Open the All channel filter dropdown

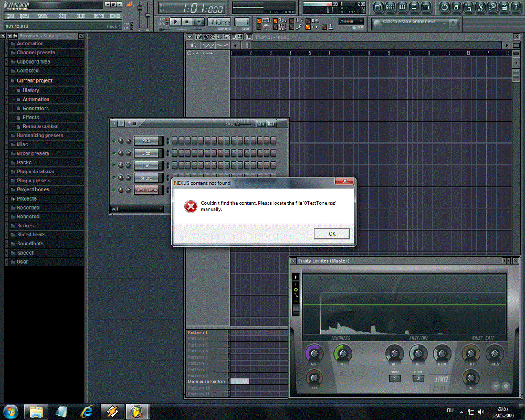[137, 209]
